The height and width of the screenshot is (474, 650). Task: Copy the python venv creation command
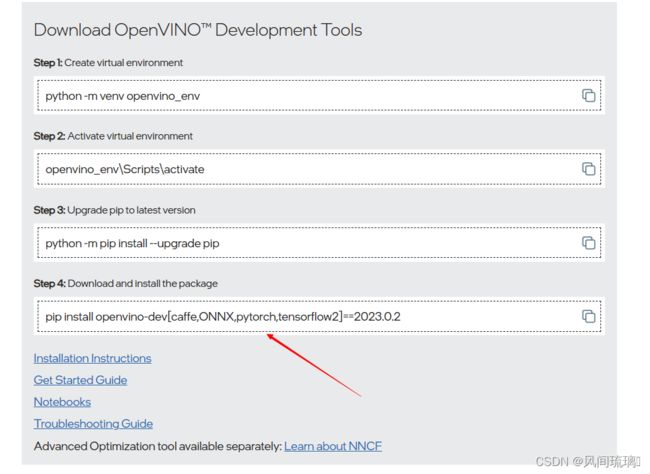[588, 95]
